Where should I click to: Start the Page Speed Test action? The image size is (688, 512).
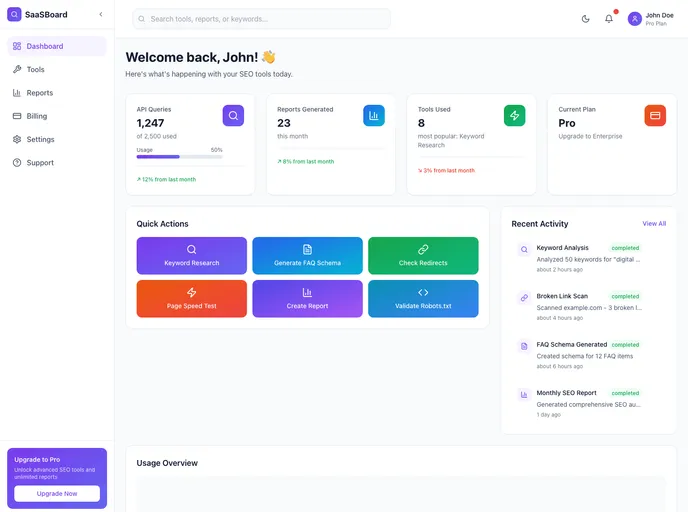click(x=192, y=299)
